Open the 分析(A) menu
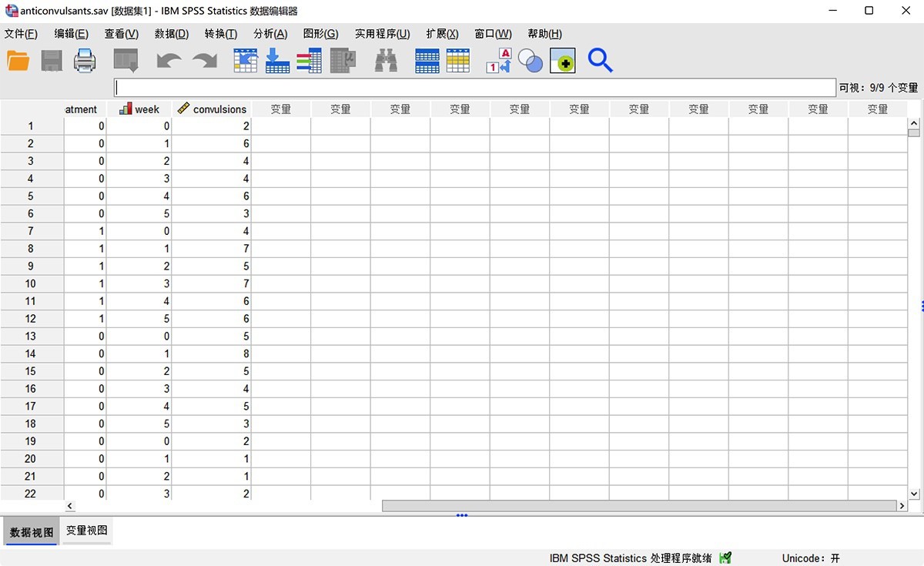 pos(269,33)
